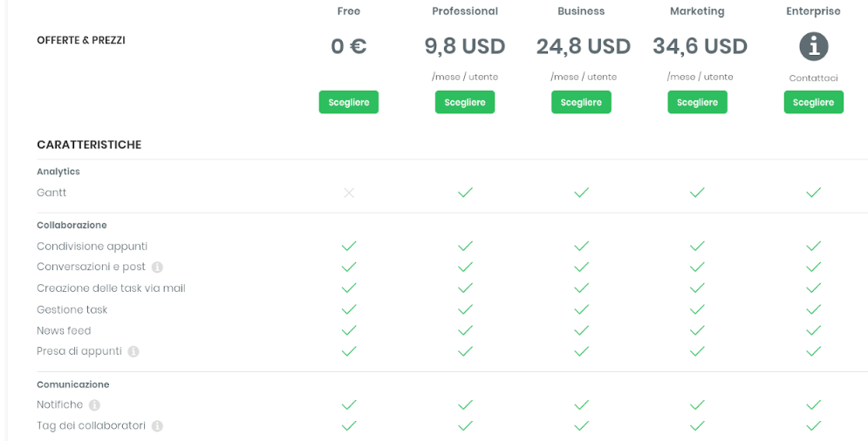This screenshot has height=441, width=868.
Task: Choose Enterprise plan via Scegliere button
Action: point(814,102)
